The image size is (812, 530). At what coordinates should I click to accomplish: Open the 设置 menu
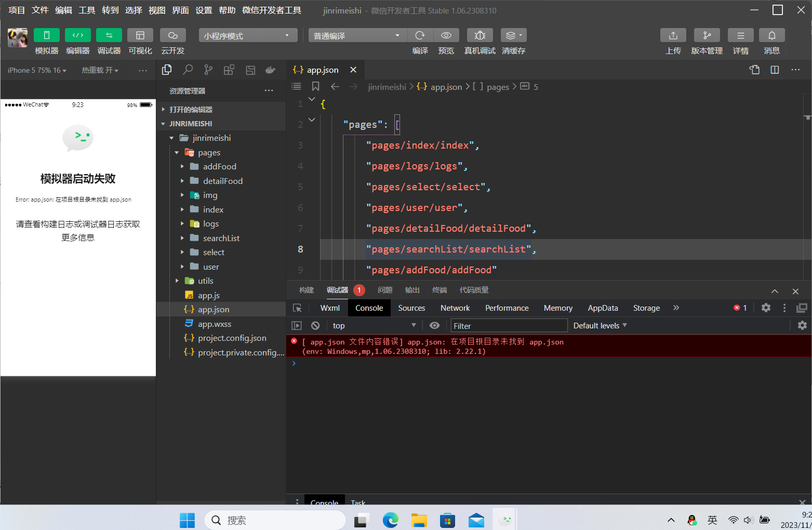[204, 10]
